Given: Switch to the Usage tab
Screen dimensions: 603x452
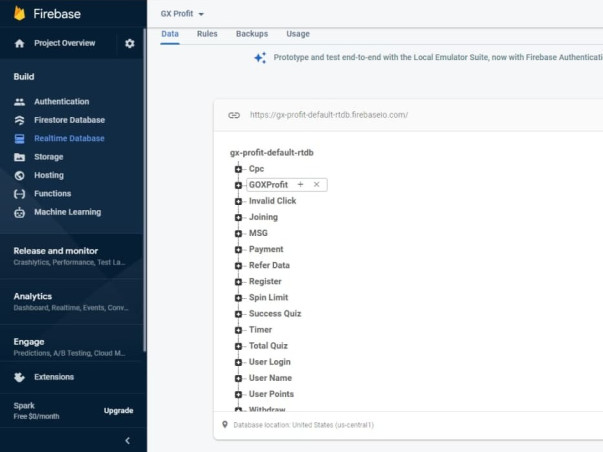Looking at the screenshot, I should (298, 34).
